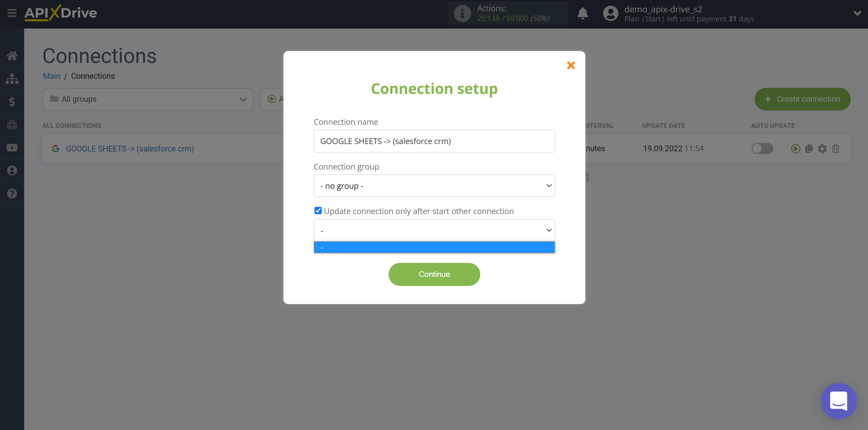This screenshot has width=868, height=430.
Task: Click the user profile icon in sidebar
Action: tap(12, 170)
